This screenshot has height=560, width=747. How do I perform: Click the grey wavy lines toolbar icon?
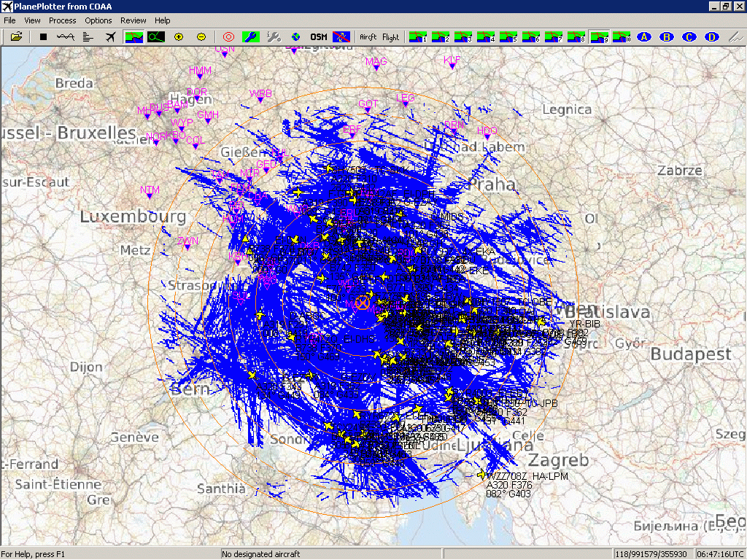736,36
